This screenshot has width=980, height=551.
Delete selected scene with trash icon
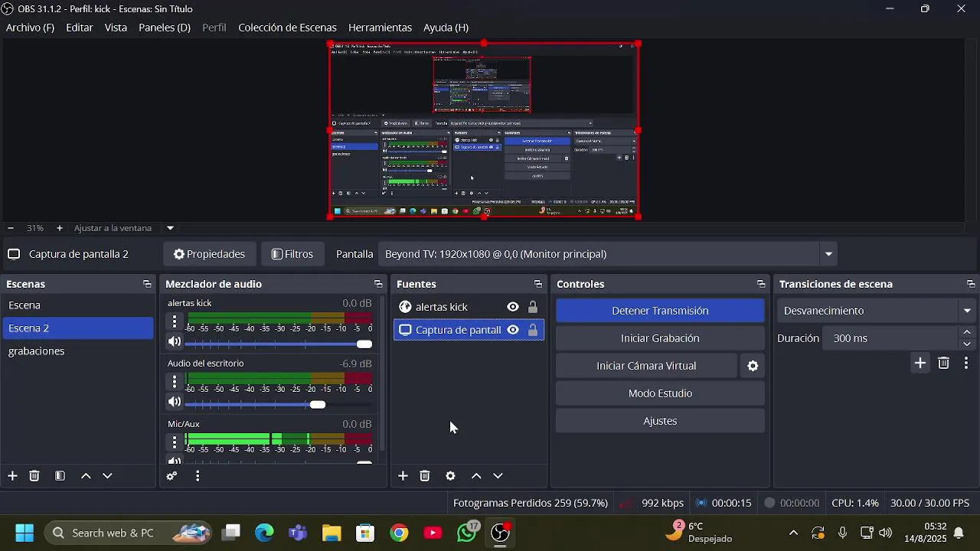(x=34, y=476)
